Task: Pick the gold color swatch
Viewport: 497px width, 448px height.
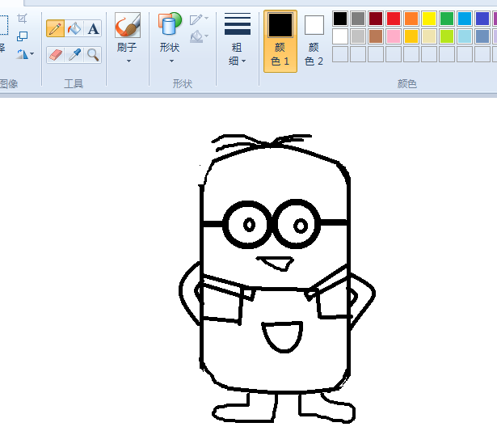Action: point(411,36)
